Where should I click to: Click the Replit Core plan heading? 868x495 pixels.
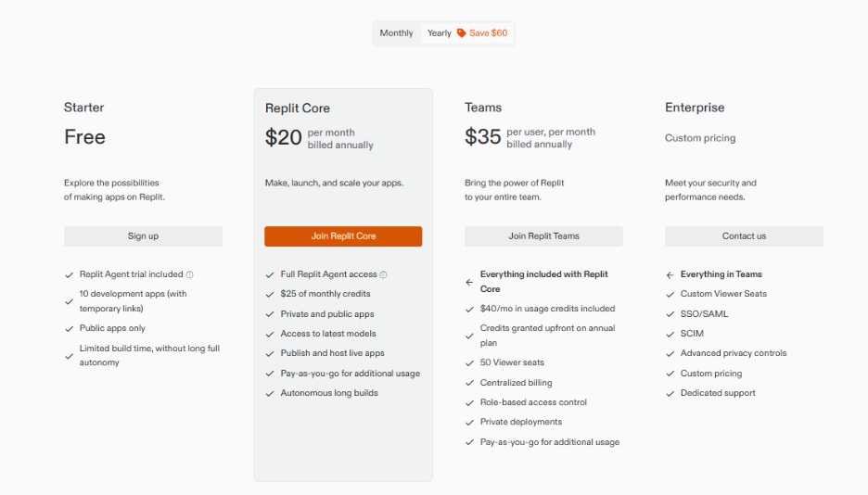(297, 108)
